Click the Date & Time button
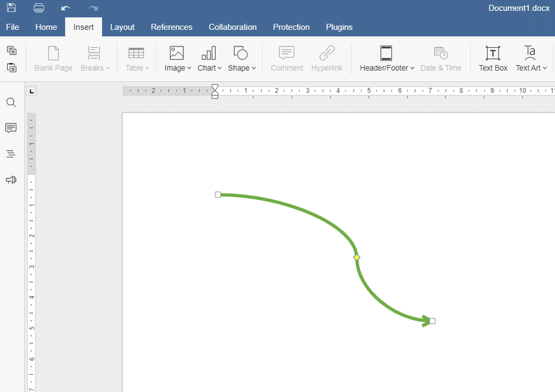Viewport: 555px width, 392px height. click(x=441, y=59)
